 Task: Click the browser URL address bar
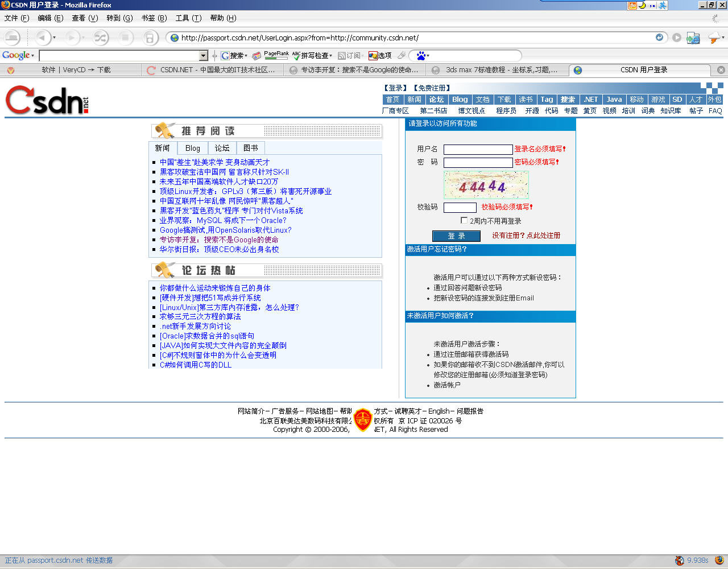pos(416,38)
